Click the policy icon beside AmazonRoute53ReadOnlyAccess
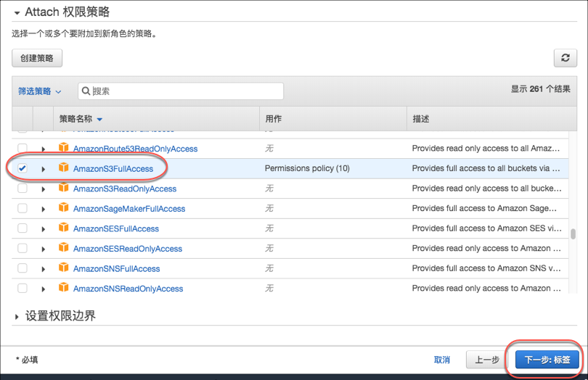The height and width of the screenshot is (380, 588). [64, 148]
